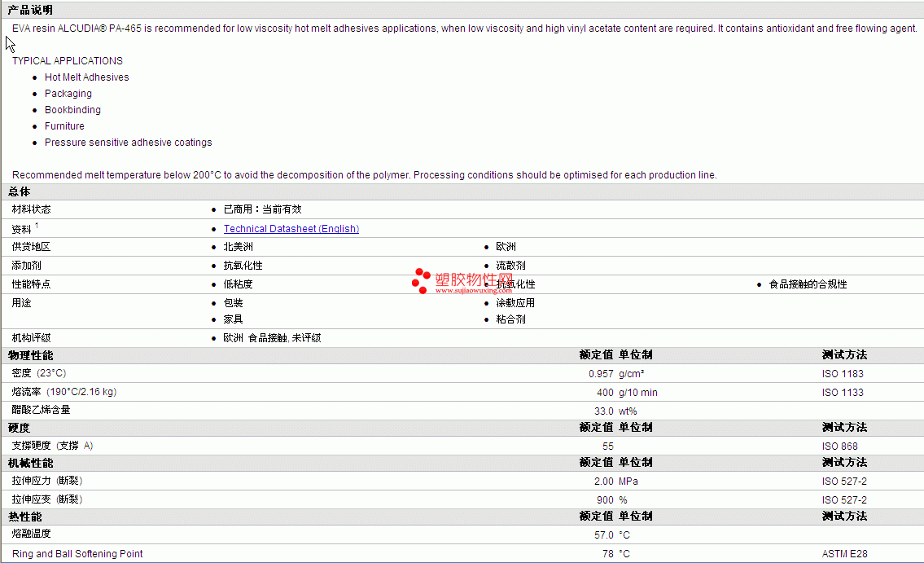Image resolution: width=924 pixels, height=563 pixels.
Task: Click the 机构评级 row label
Action: pos(31,338)
